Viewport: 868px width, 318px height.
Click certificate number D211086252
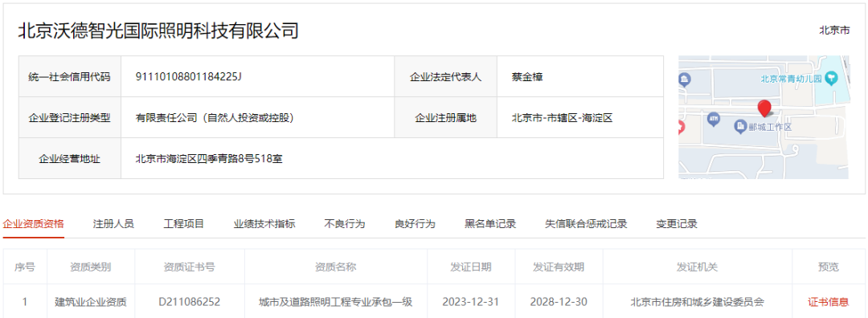[190, 302]
